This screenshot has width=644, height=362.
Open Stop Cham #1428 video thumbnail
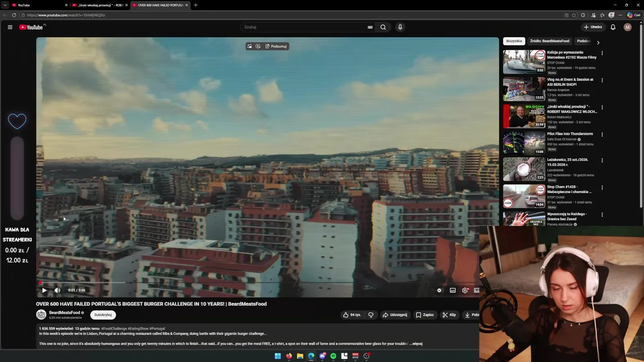pyautogui.click(x=524, y=196)
